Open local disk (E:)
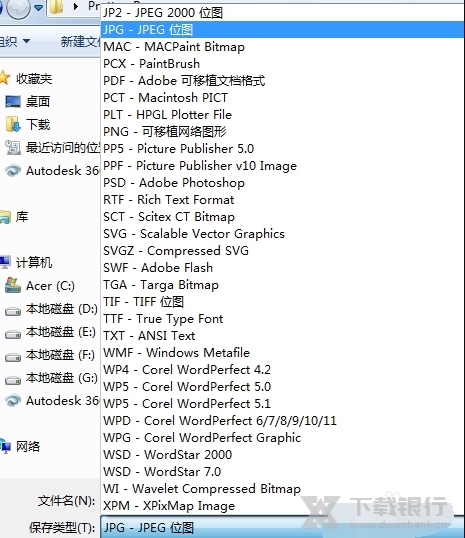Screen dimensions: 465x538 click(x=61, y=332)
